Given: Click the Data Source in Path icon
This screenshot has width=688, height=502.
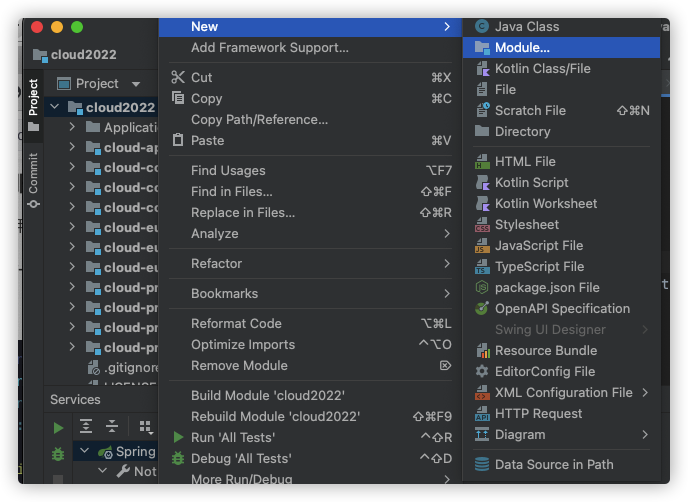Looking at the screenshot, I should point(482,464).
